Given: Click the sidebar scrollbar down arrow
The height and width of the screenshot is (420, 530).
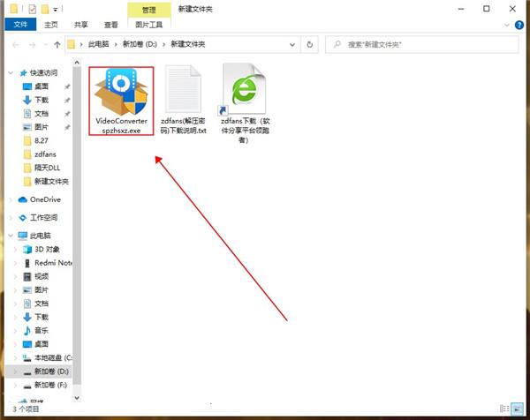Looking at the screenshot, I should point(77,398).
